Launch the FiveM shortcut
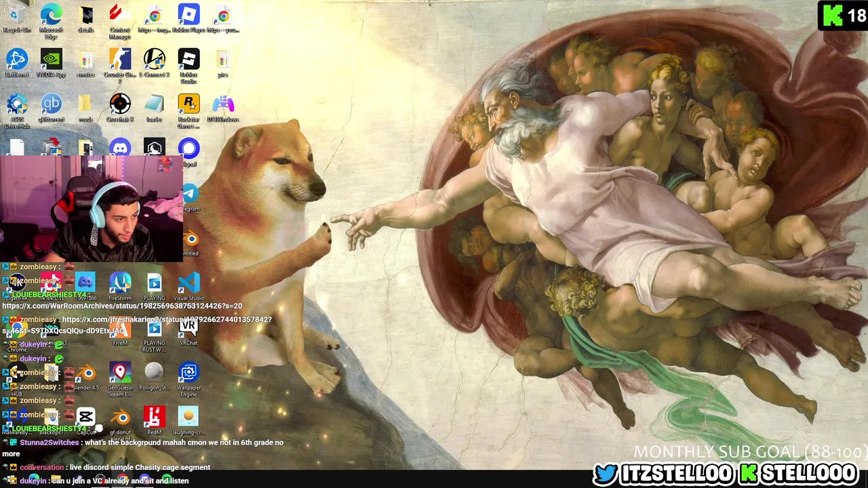This screenshot has height=488, width=868. click(x=120, y=331)
